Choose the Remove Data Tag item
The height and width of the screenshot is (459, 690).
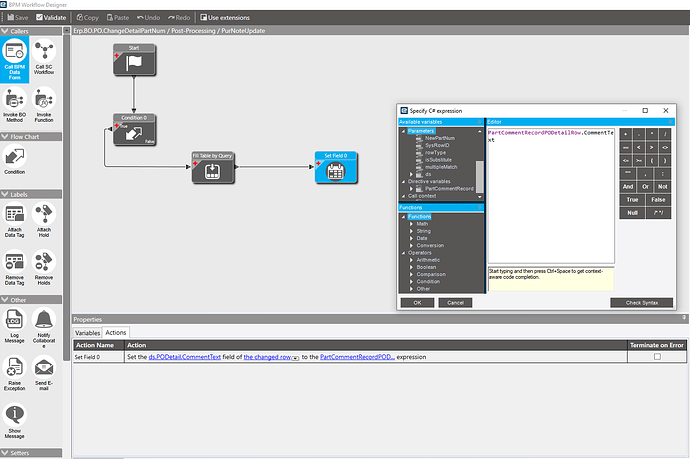[15, 268]
